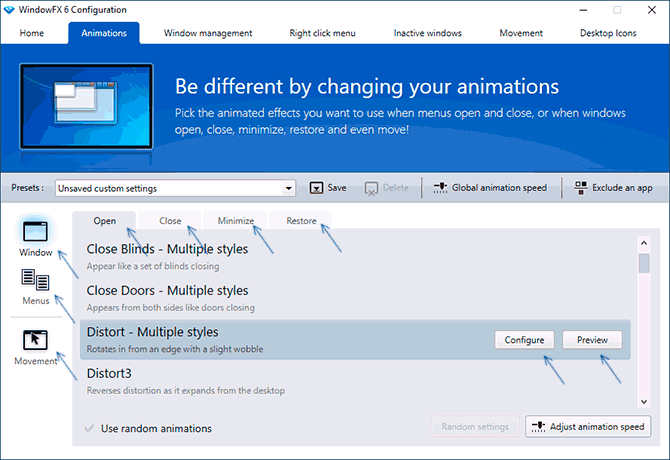Select the Window category icon

35,231
